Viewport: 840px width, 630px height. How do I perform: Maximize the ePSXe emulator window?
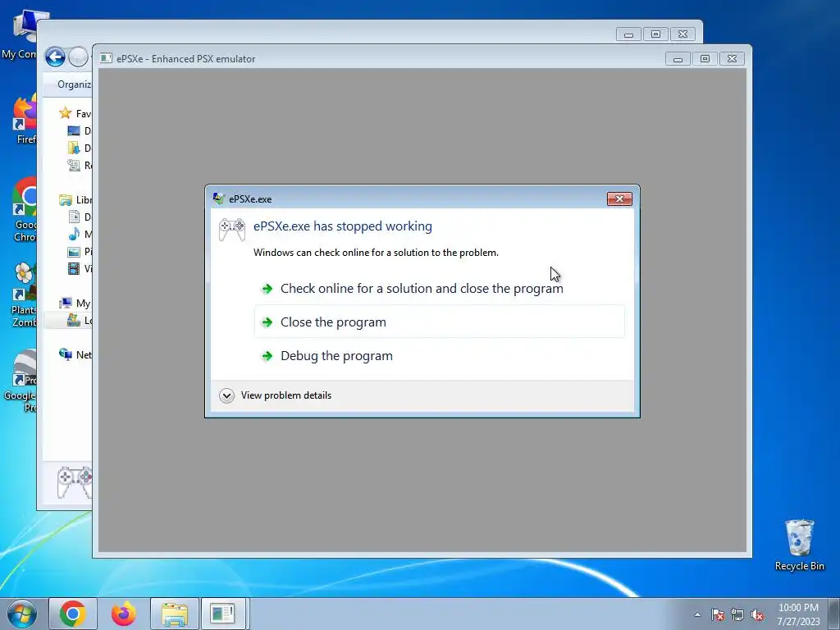pyautogui.click(x=705, y=59)
